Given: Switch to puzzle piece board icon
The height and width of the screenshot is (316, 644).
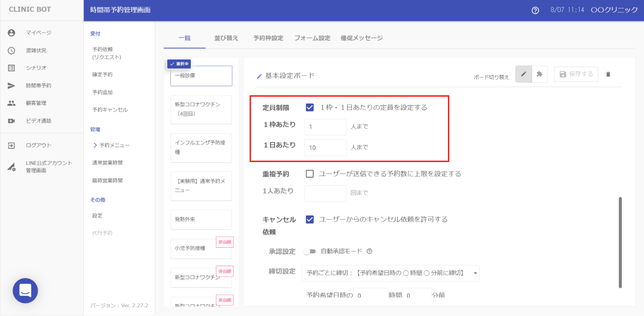Looking at the screenshot, I should tap(540, 74).
